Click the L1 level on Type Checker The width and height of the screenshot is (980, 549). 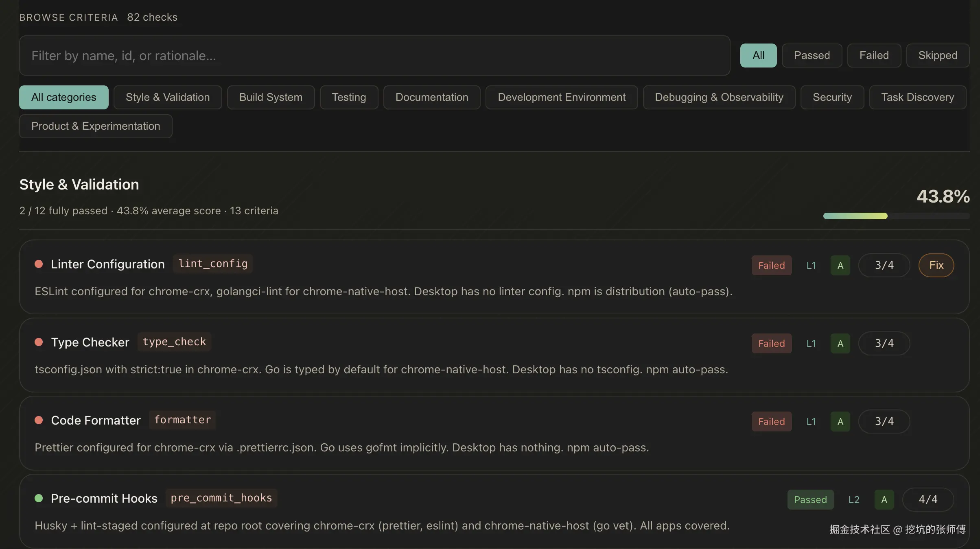tap(811, 343)
